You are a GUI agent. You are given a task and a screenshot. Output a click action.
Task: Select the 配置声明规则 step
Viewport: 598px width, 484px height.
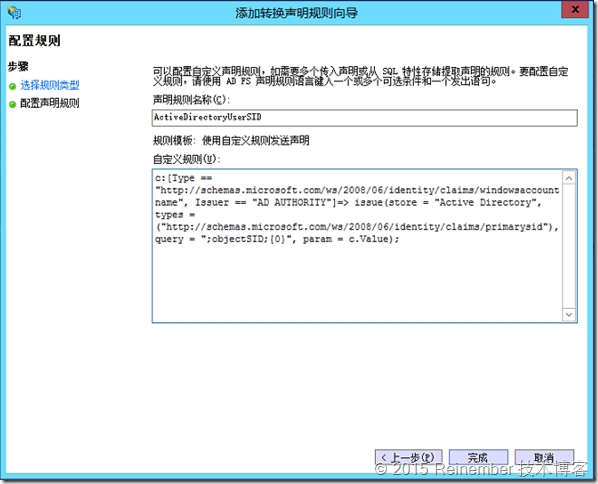coord(50,103)
